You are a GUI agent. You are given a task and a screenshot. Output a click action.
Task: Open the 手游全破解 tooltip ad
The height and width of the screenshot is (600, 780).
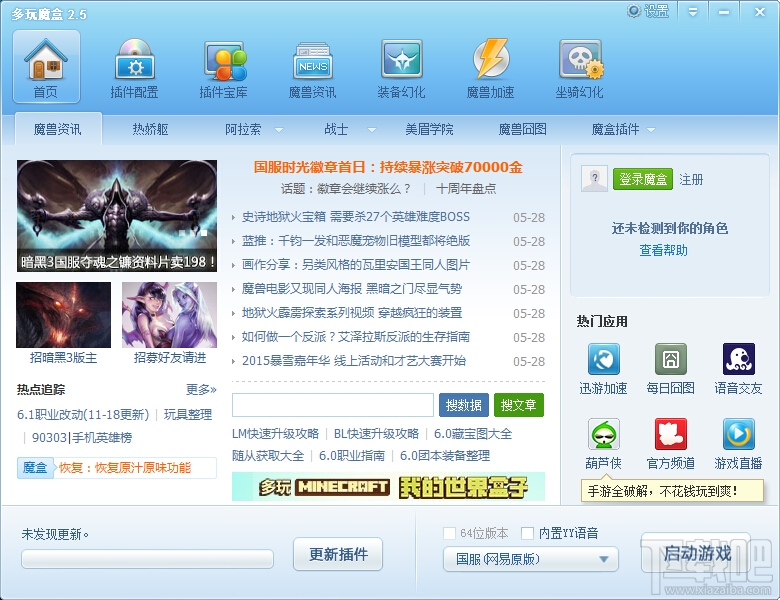[x=672, y=492]
